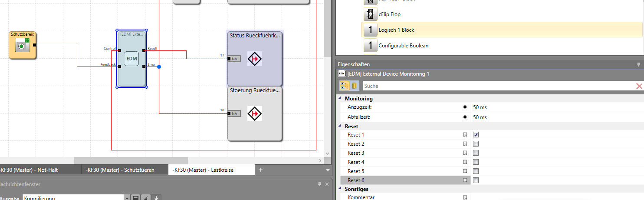The image size is (644, 200).
Task: Uncheck the Reset 1 checkbox
Action: (x=476, y=135)
